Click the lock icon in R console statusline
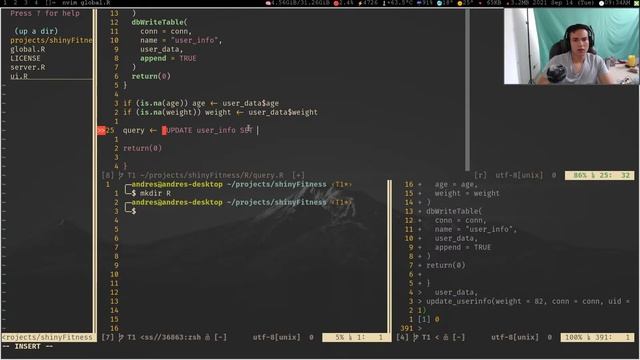640x360 pixels. (x=445, y=338)
